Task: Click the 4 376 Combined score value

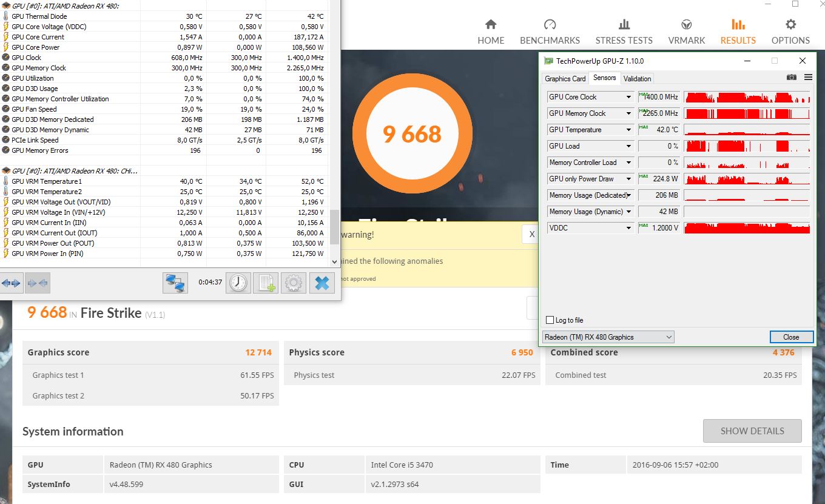Action: pyautogui.click(x=783, y=352)
